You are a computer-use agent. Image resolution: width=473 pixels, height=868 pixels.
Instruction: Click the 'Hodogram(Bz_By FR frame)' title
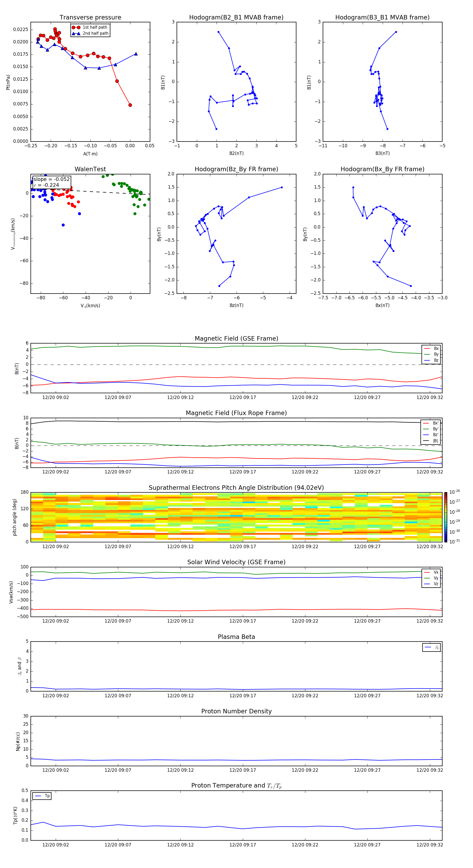(x=236, y=169)
